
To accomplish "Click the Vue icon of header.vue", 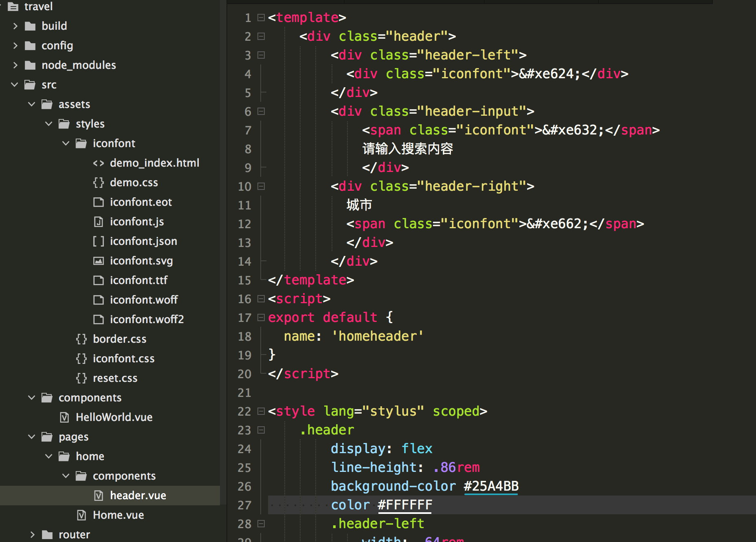I will click(x=99, y=496).
